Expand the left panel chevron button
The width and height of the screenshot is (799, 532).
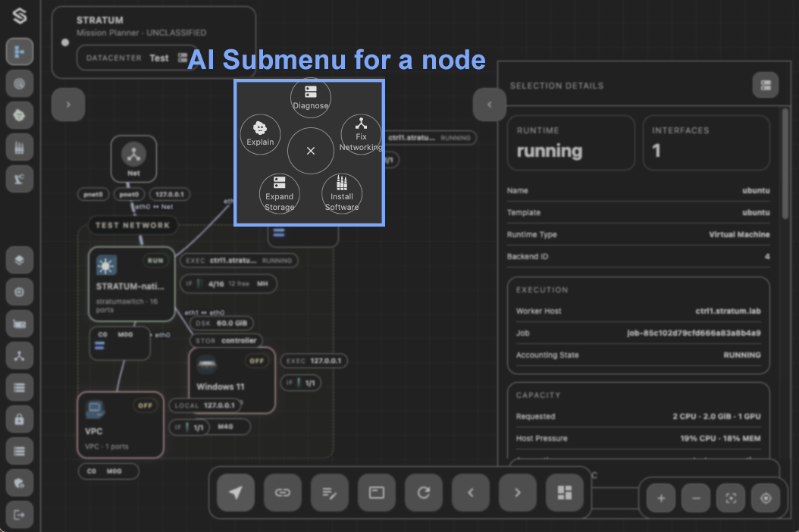[68, 105]
